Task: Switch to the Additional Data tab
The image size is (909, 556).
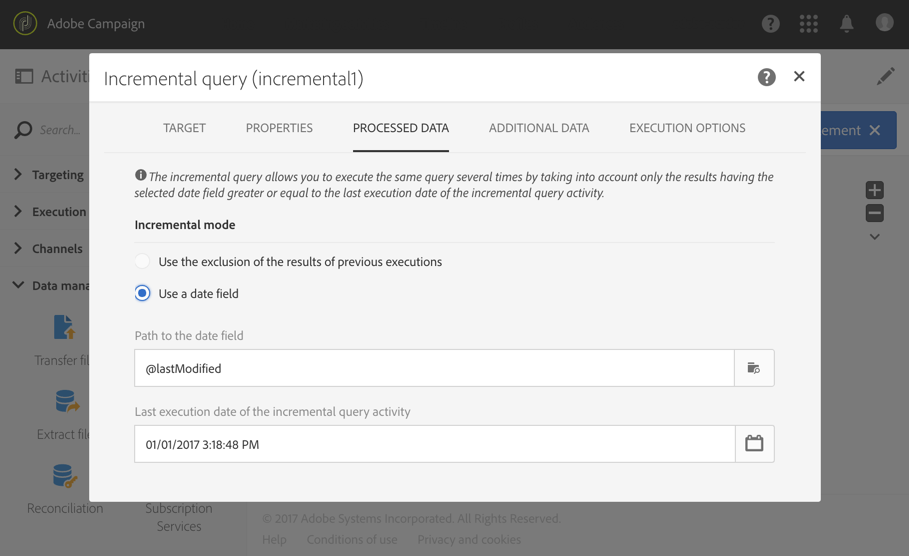Action: pos(539,128)
